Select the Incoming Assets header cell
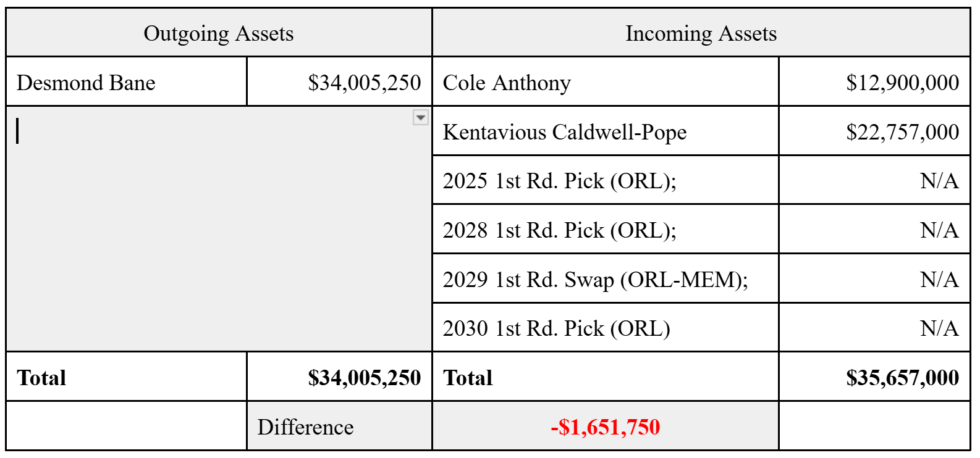The height and width of the screenshot is (458, 980). point(701,33)
